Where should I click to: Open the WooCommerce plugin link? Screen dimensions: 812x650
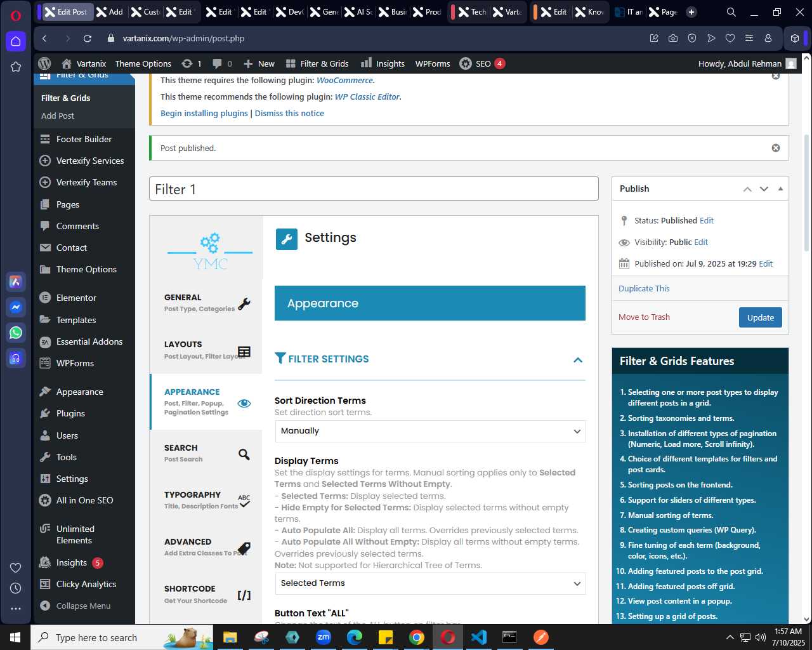(x=344, y=80)
